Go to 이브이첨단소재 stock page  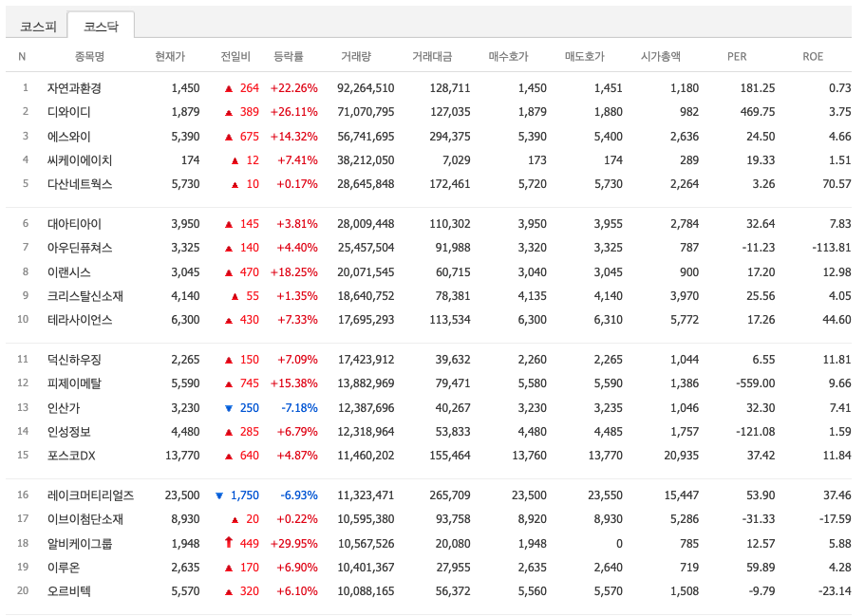pyautogui.click(x=85, y=519)
